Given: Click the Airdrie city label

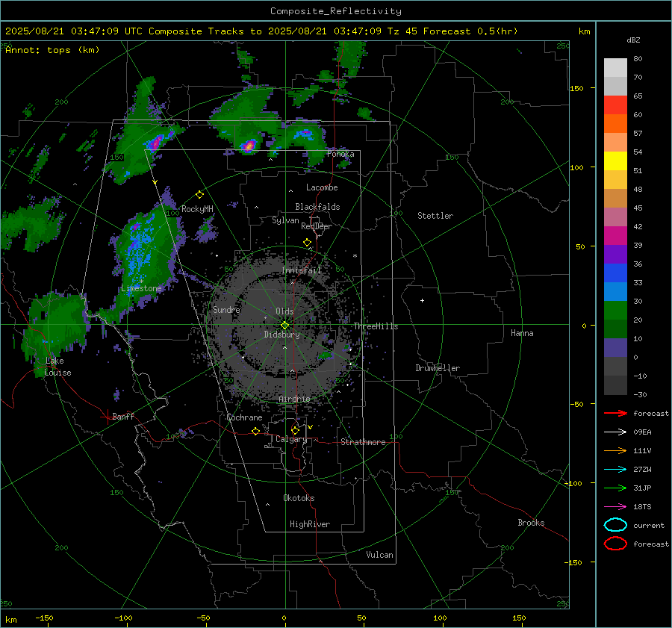Looking at the screenshot, I should (294, 399).
